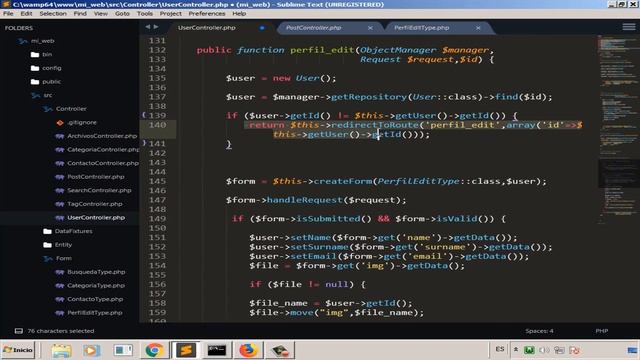Open BusquedaType.php from the sidebar

[96, 272]
